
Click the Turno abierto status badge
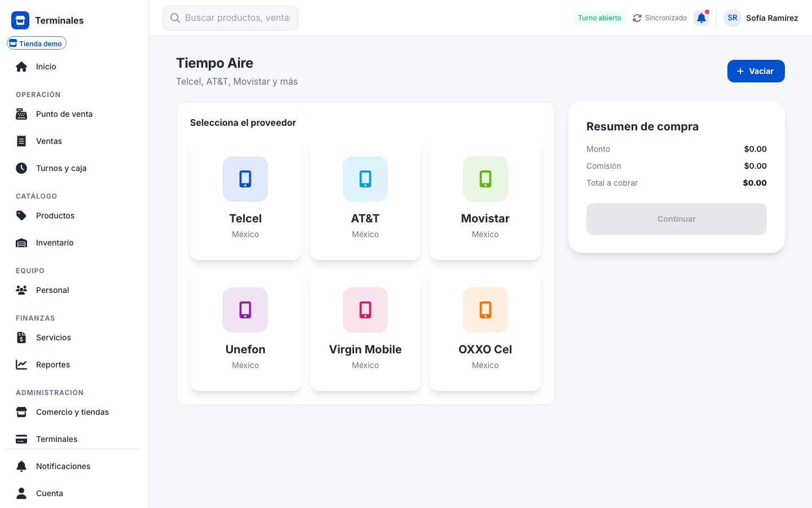(x=599, y=18)
